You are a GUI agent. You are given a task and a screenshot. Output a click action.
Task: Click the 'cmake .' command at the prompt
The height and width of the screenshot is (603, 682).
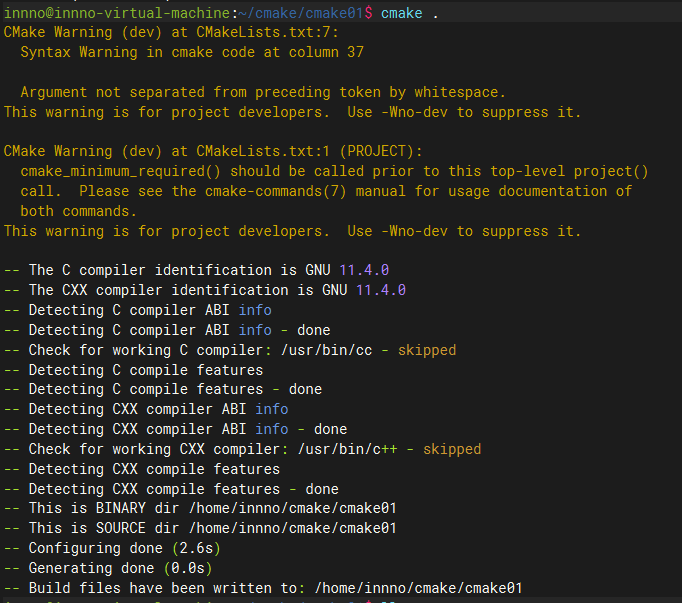pyautogui.click(x=409, y=13)
